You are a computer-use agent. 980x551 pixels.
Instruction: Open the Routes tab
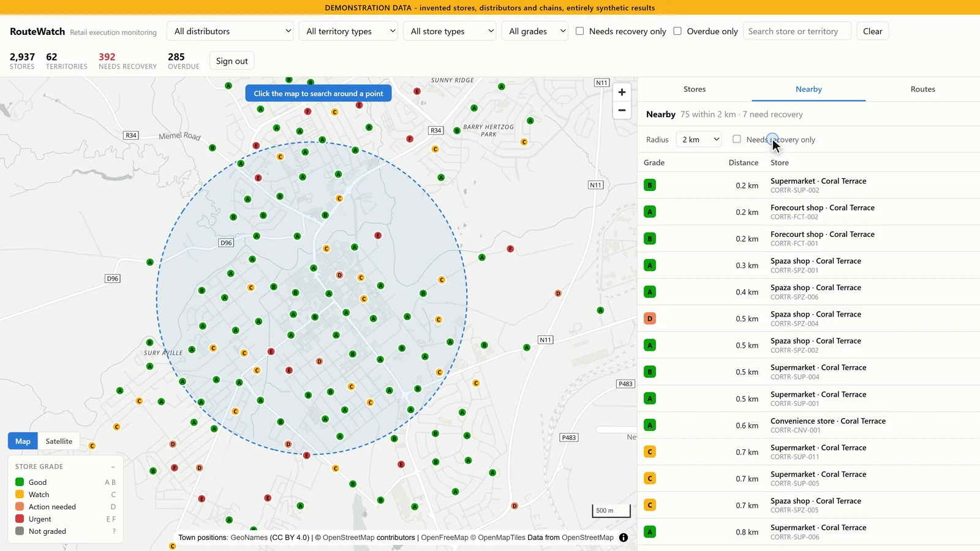922,89
